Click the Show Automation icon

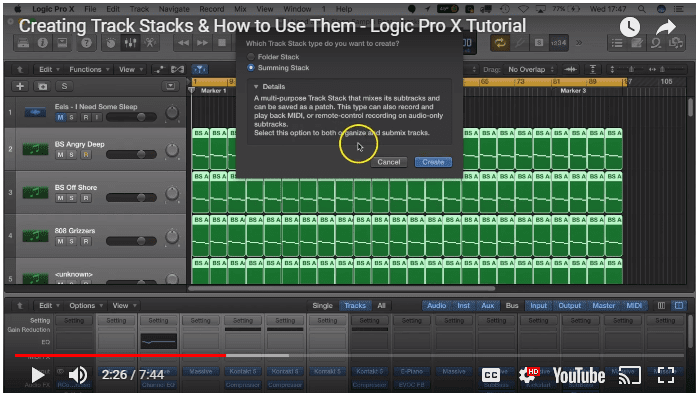(158, 69)
